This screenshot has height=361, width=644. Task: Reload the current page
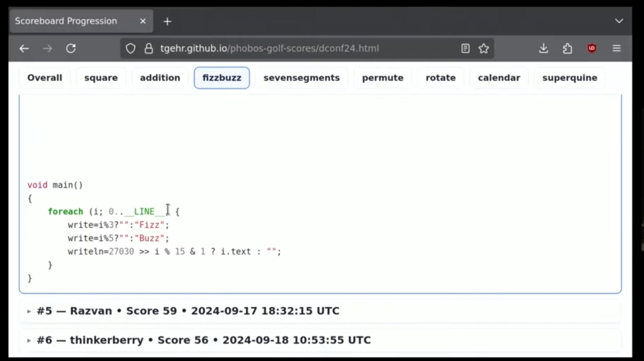point(71,48)
